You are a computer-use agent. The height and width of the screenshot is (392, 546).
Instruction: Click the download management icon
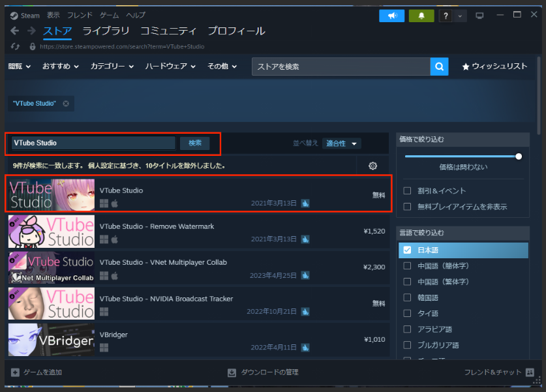point(232,372)
